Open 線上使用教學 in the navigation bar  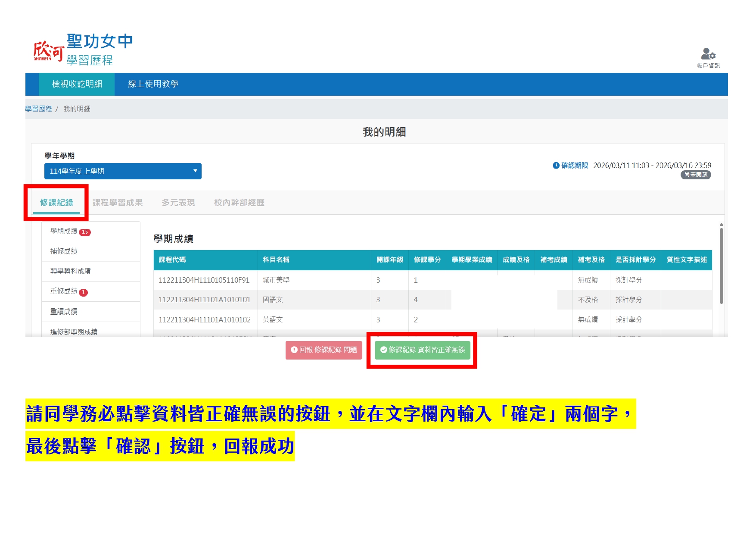tap(153, 84)
